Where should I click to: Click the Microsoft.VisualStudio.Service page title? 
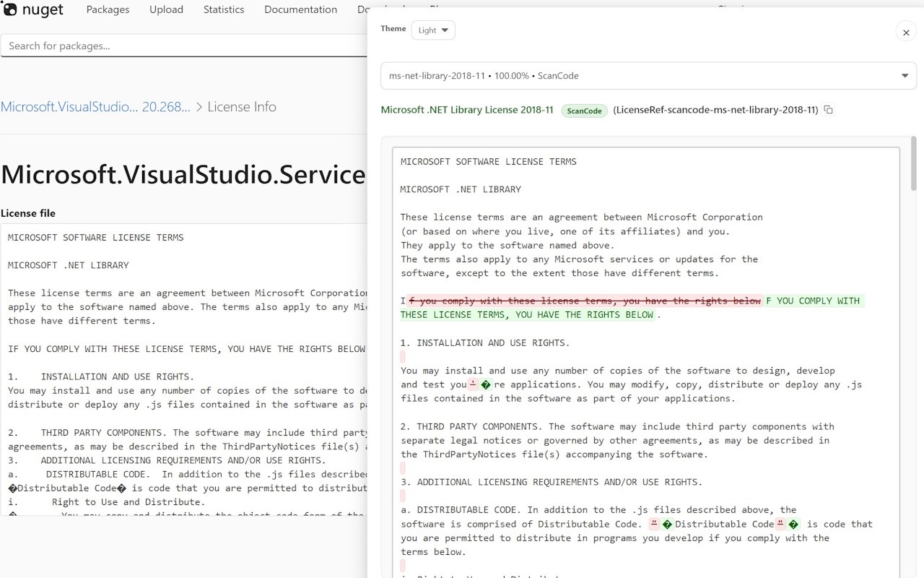tap(183, 174)
